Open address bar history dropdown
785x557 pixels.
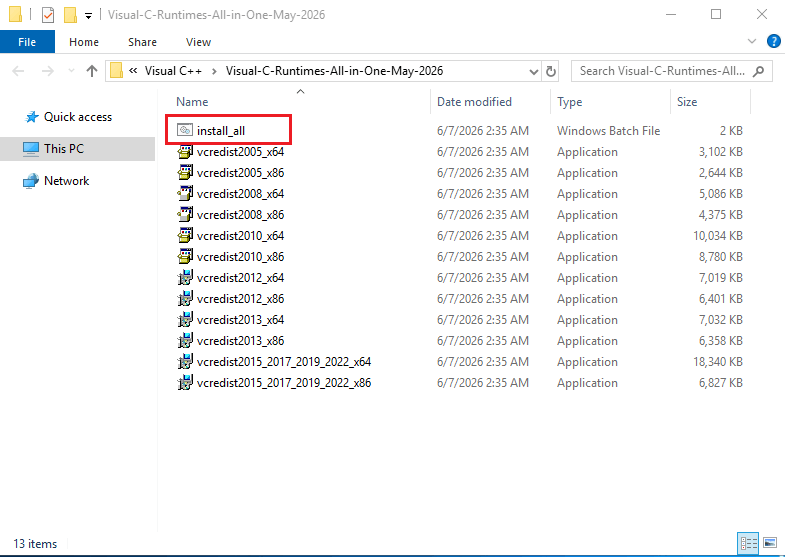click(534, 72)
